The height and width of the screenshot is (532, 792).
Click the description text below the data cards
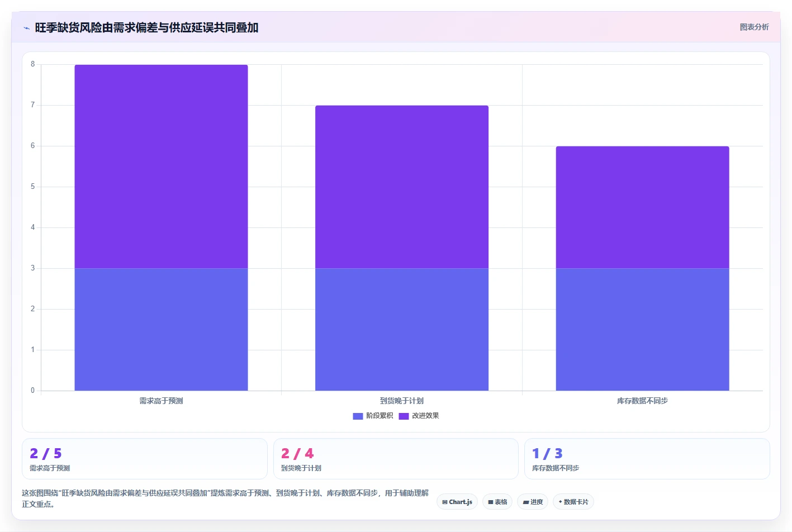225,498
